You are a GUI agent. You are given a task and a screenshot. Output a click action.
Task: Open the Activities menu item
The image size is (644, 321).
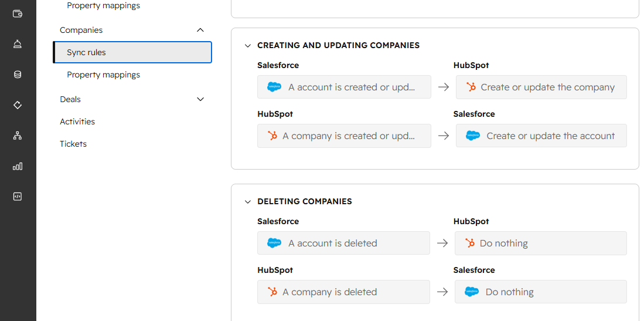pyautogui.click(x=77, y=121)
